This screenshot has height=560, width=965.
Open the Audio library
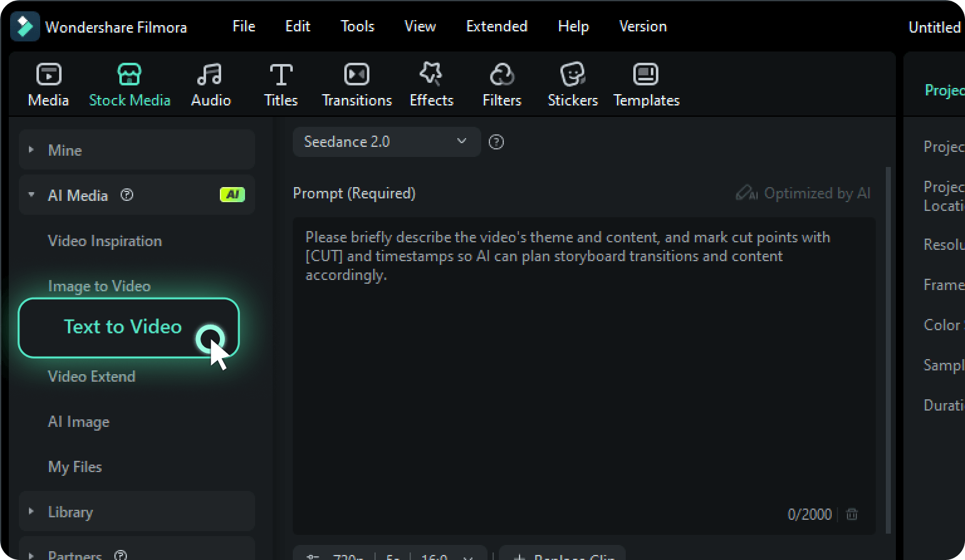(210, 83)
